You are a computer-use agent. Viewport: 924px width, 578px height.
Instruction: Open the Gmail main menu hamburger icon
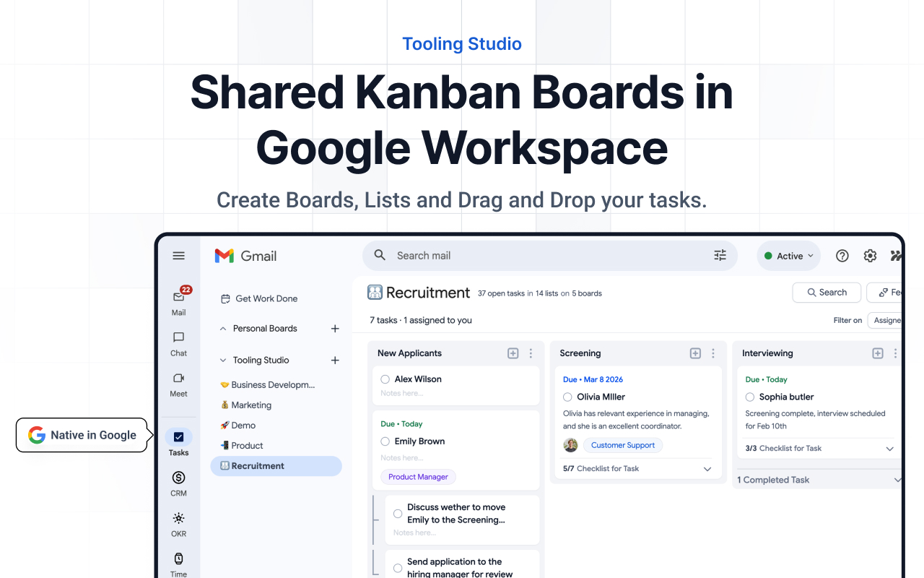coord(179,256)
